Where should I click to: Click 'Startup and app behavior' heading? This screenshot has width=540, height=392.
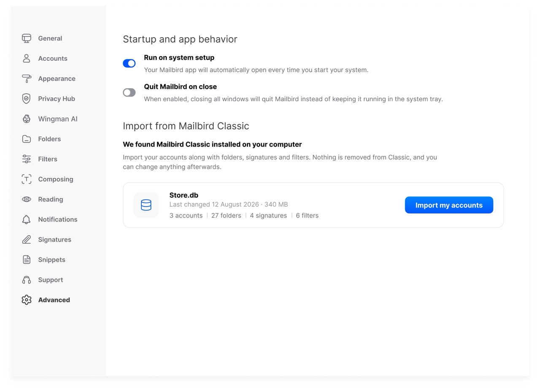180,39
